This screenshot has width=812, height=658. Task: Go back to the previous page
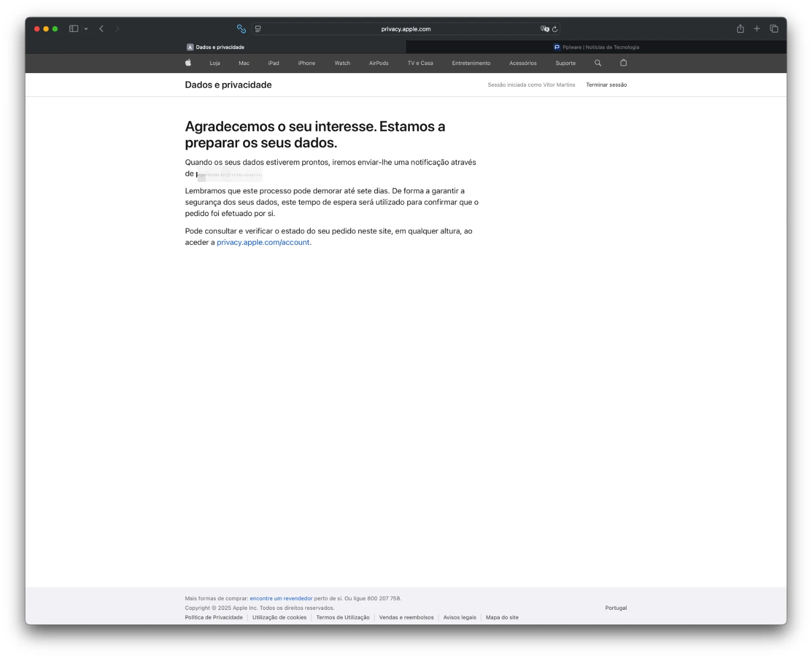(x=101, y=29)
